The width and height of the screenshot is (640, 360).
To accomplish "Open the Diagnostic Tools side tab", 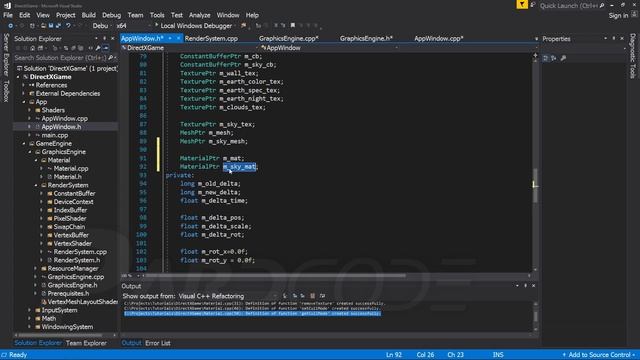I will (633, 56).
